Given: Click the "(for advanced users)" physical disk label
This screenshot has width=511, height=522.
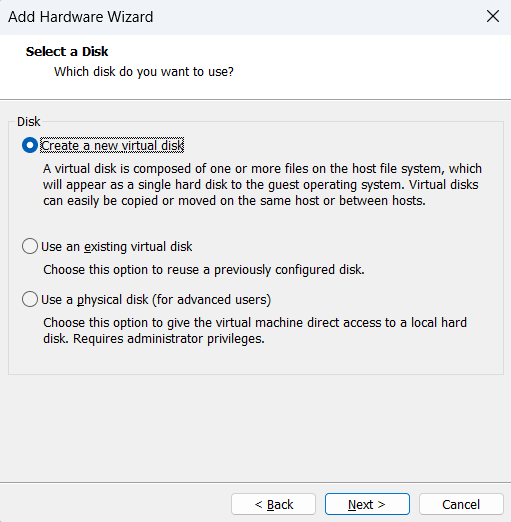Looking at the screenshot, I should tap(211, 299).
